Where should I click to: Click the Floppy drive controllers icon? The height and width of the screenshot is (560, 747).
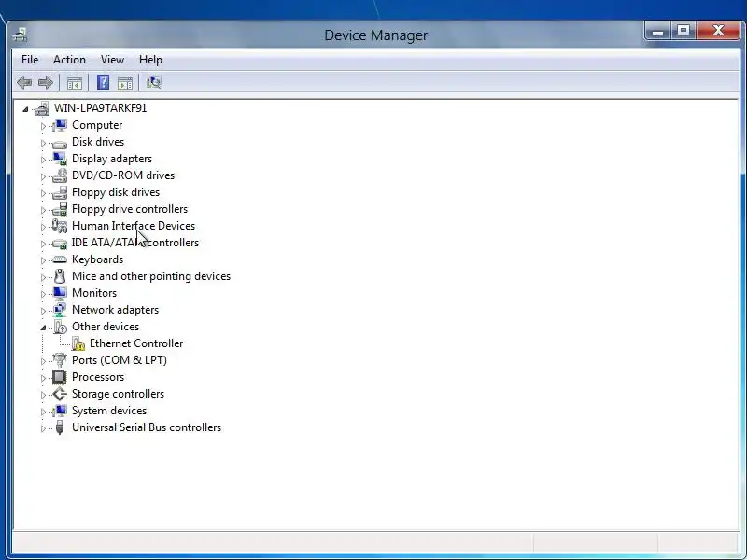click(x=60, y=209)
